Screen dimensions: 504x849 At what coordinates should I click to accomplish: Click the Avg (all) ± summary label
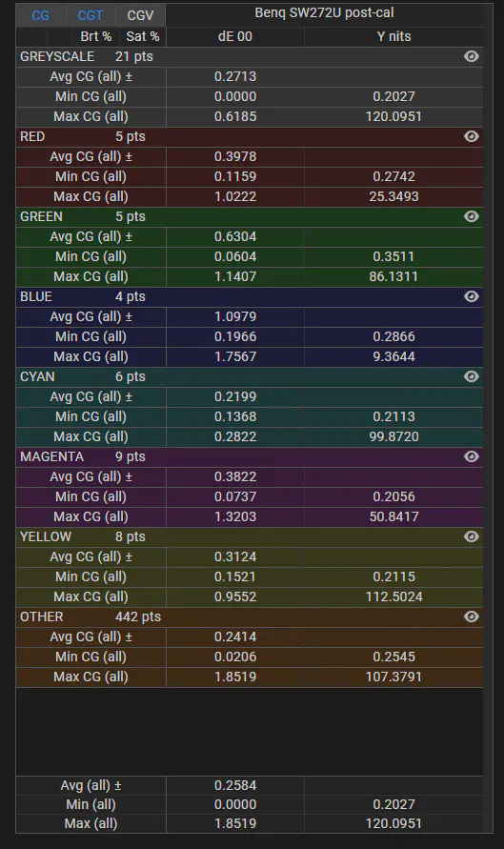pos(91,785)
